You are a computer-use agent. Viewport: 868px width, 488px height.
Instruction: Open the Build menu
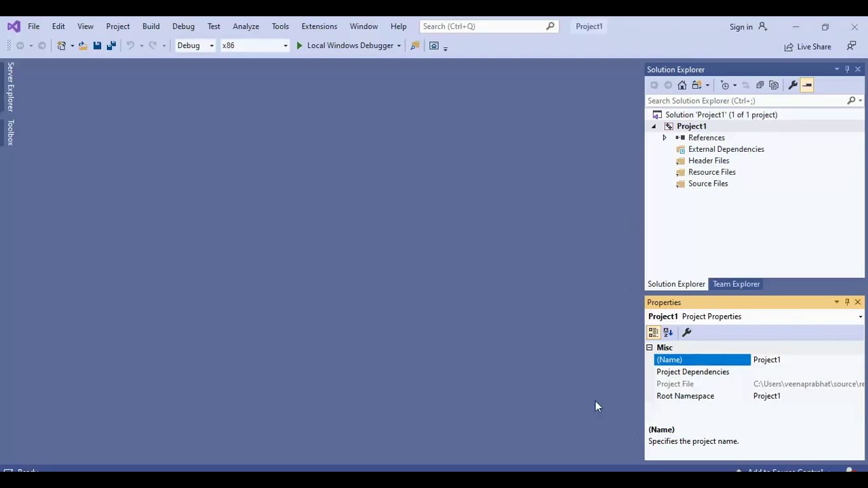(151, 26)
